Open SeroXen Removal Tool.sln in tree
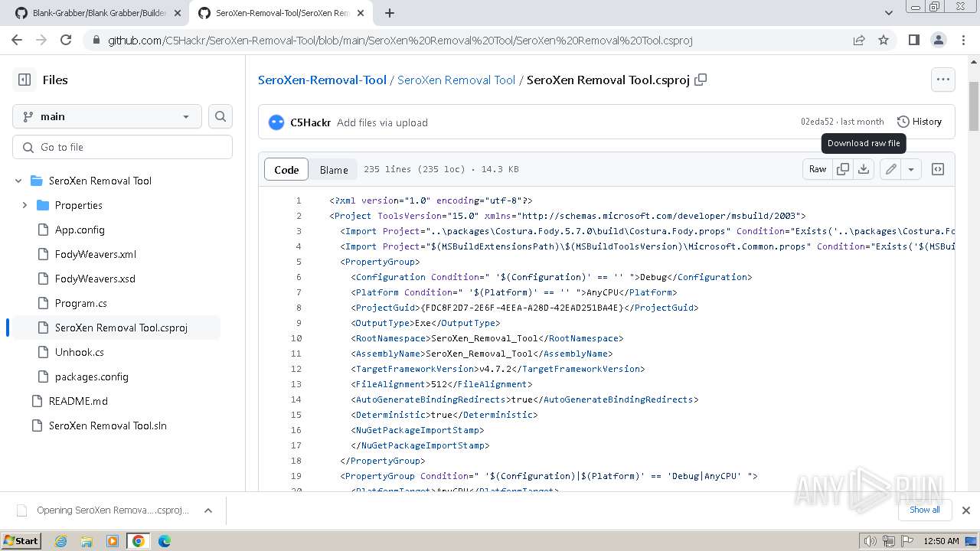 coord(107,425)
